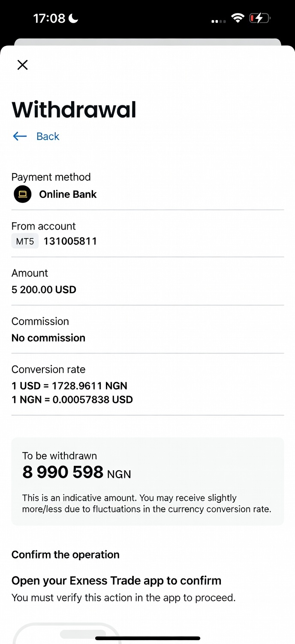This screenshot has width=295, height=644.
Task: Close the Withdrawal sheet with the X
Action: (22, 65)
